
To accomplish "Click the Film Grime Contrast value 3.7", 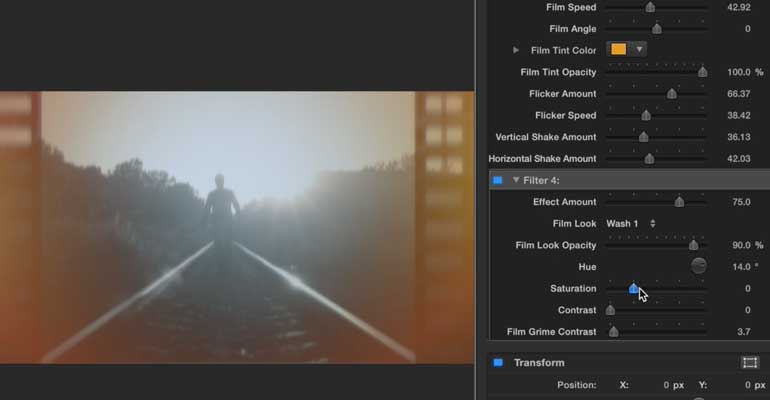I will (x=743, y=332).
